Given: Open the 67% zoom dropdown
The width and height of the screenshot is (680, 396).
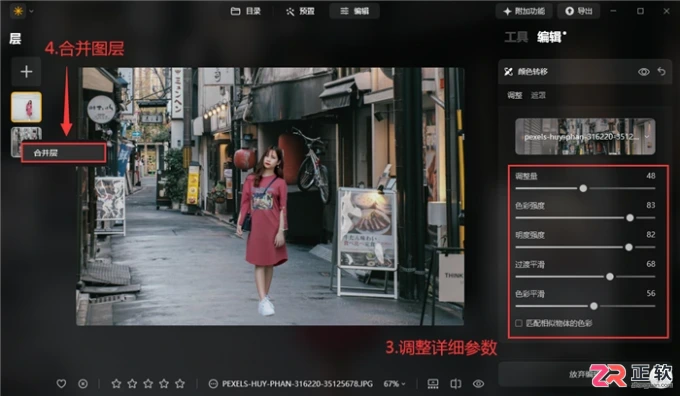Looking at the screenshot, I should pyautogui.click(x=394, y=384).
